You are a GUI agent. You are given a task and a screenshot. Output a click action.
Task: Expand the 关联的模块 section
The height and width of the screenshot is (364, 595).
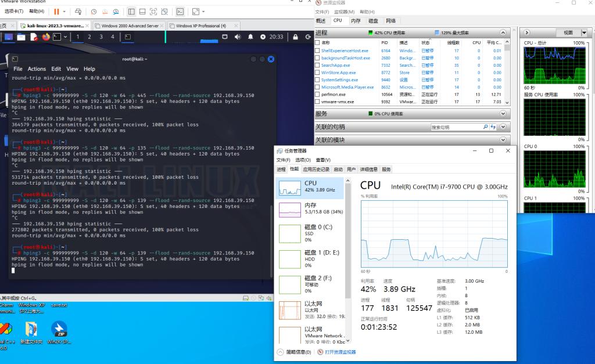503,139
